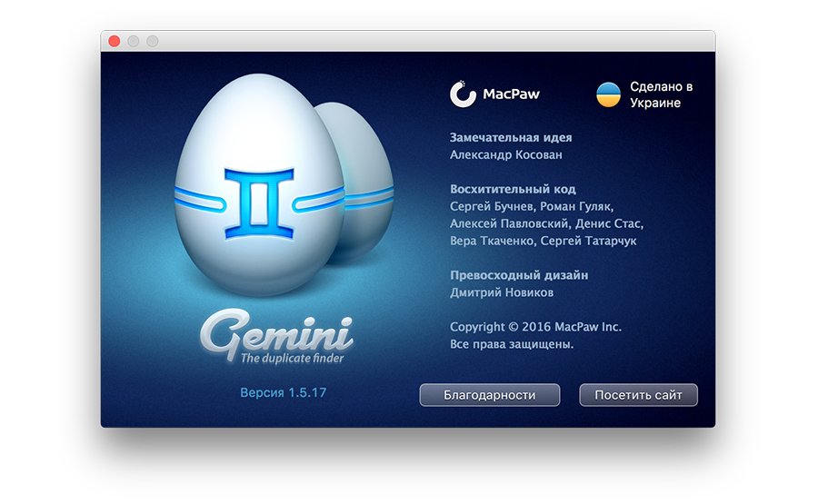Open the Посетить сайт link button
This screenshot has width=818, height=504.
click(x=638, y=395)
